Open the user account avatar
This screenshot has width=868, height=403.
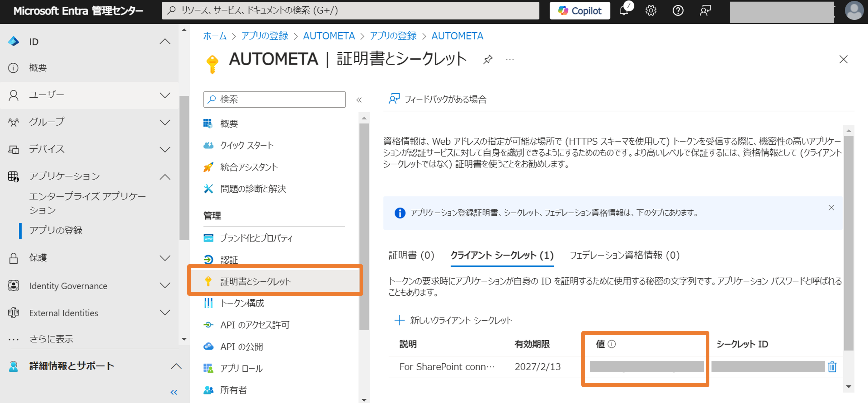coord(854,11)
